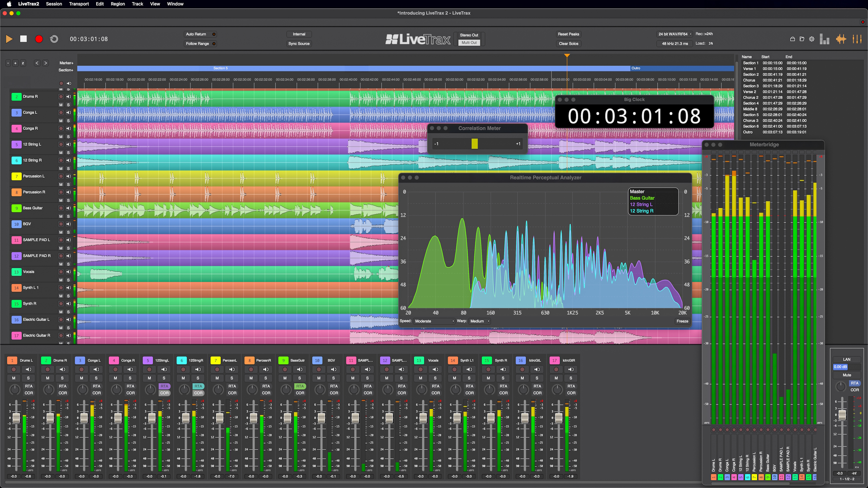Viewport: 868px width, 488px height.
Task: Show the editor via the orange waveform icon
Action: click(x=841, y=39)
